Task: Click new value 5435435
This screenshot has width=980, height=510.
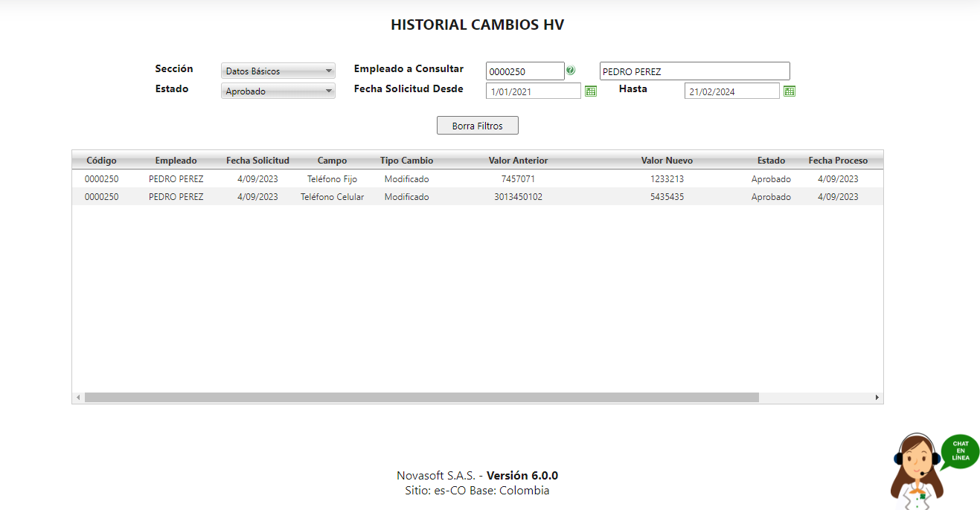Action: pyautogui.click(x=667, y=197)
